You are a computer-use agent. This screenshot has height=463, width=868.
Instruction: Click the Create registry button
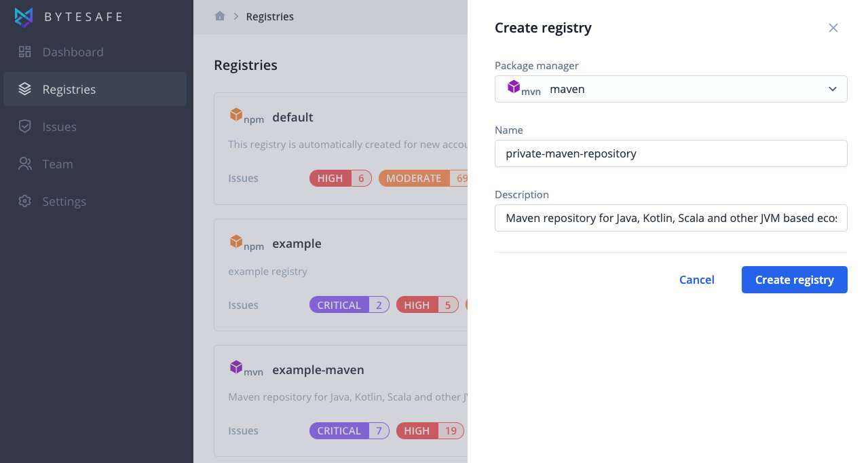click(794, 280)
